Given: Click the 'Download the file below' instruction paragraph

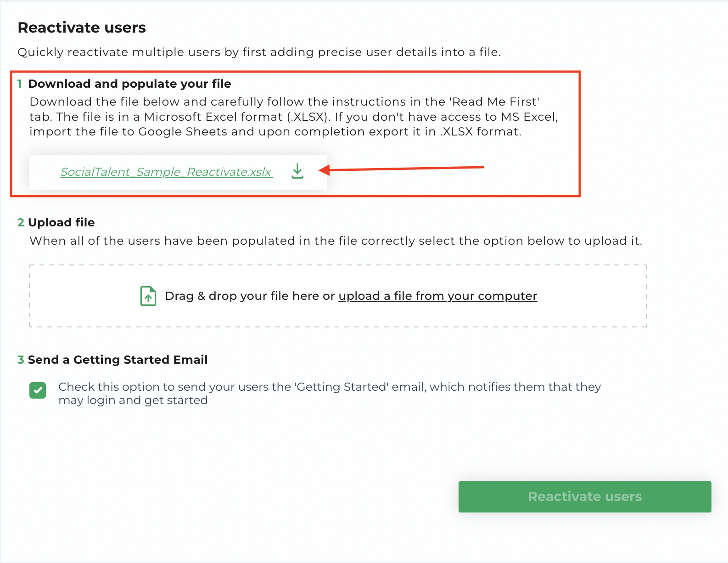Looking at the screenshot, I should pyautogui.click(x=294, y=117).
